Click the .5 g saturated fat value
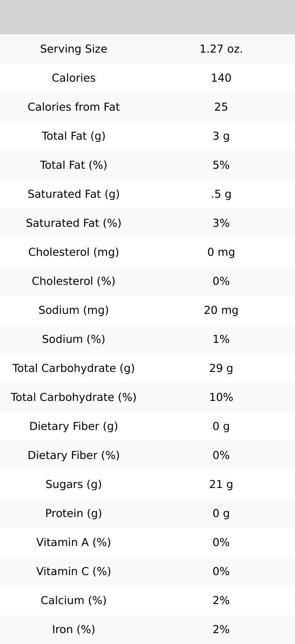295x644 pixels. pos(221,194)
